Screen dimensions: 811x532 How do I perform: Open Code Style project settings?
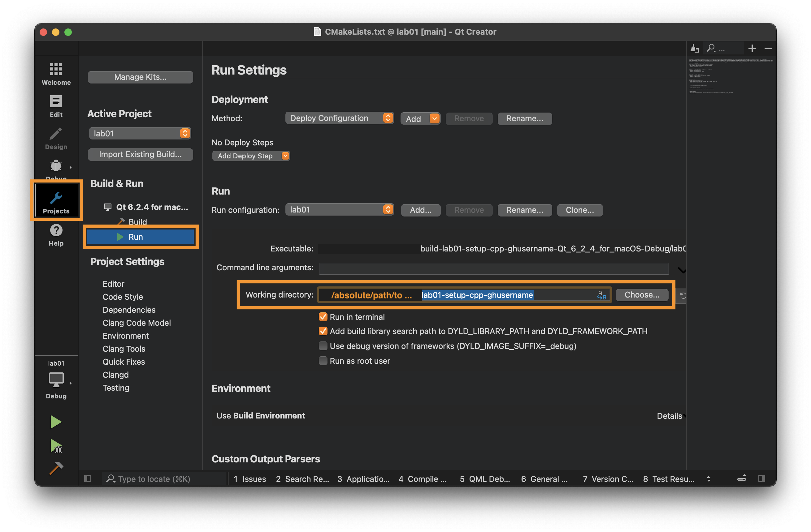pos(123,297)
